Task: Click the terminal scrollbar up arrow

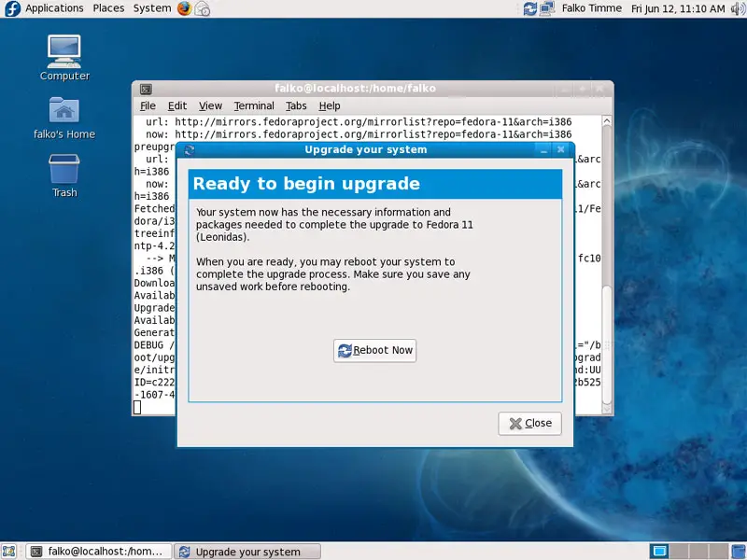Action: pyautogui.click(x=606, y=121)
